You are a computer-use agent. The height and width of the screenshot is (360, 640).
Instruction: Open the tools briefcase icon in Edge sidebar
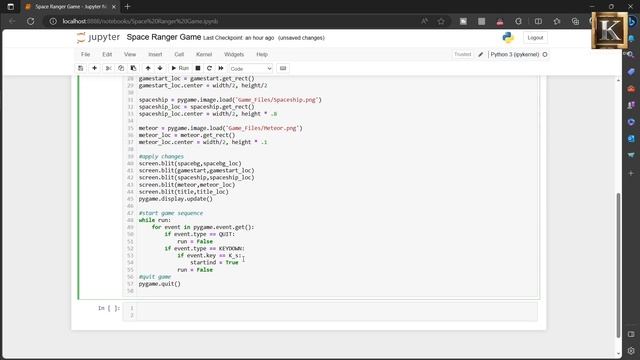pos(631,89)
